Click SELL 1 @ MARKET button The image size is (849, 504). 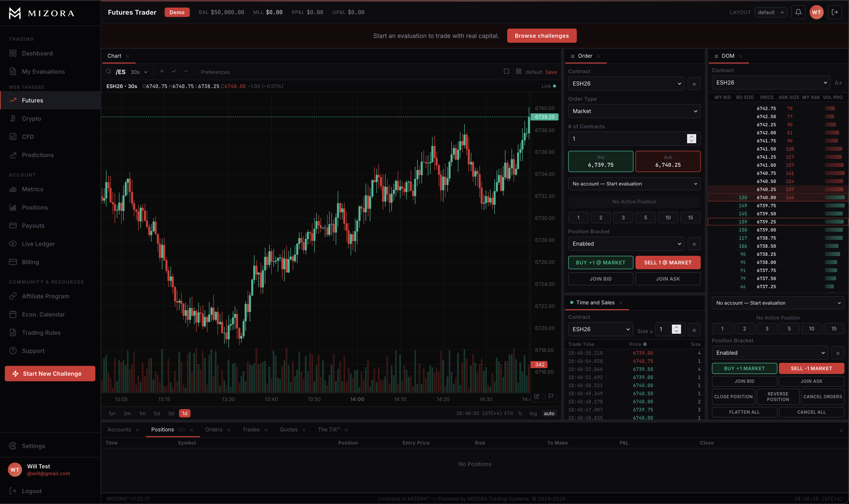667,263
